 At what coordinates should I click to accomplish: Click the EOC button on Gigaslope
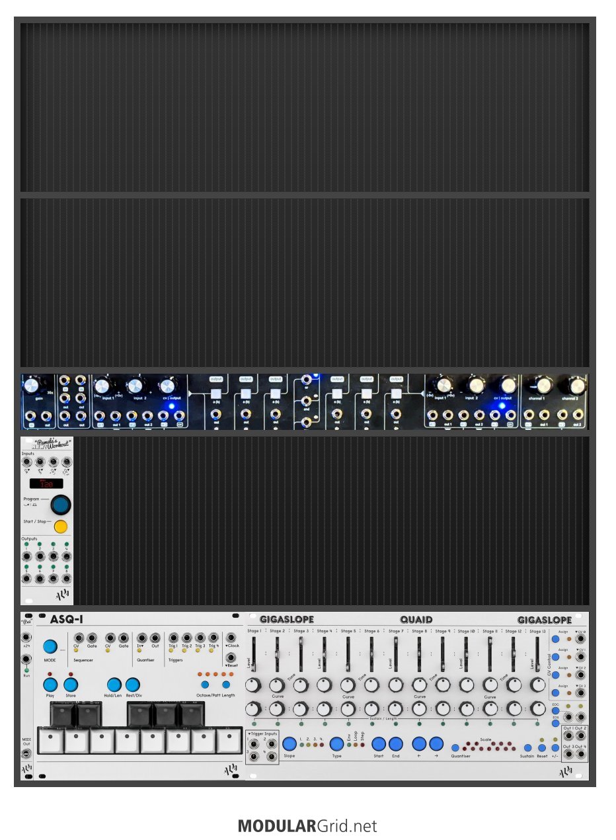click(555, 711)
